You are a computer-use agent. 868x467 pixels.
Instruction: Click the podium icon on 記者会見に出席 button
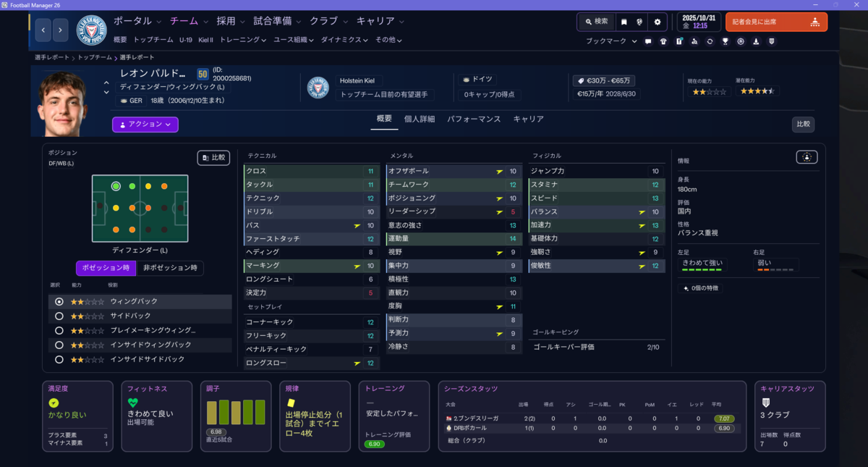tap(815, 22)
